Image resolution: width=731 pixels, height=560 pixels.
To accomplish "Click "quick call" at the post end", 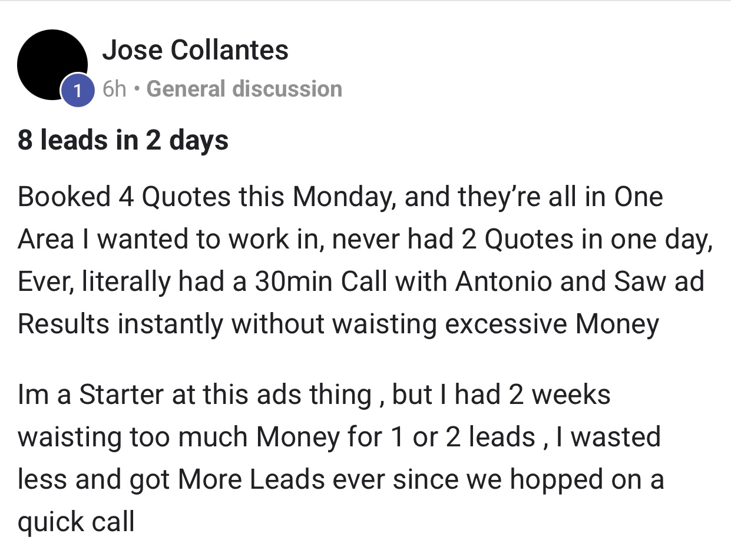I will coord(77,521).
